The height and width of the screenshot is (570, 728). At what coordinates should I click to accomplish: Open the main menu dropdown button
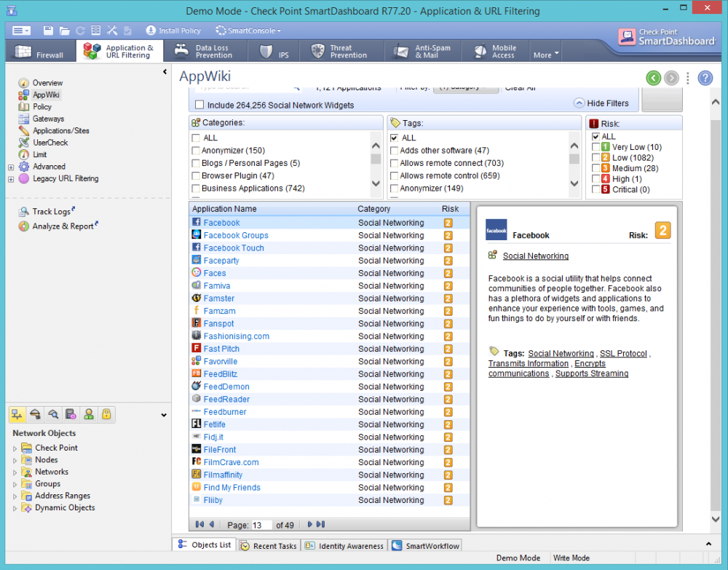click(x=21, y=31)
